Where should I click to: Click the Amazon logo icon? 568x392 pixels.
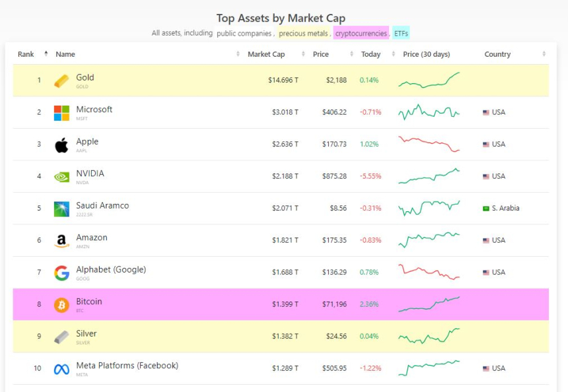coord(61,242)
